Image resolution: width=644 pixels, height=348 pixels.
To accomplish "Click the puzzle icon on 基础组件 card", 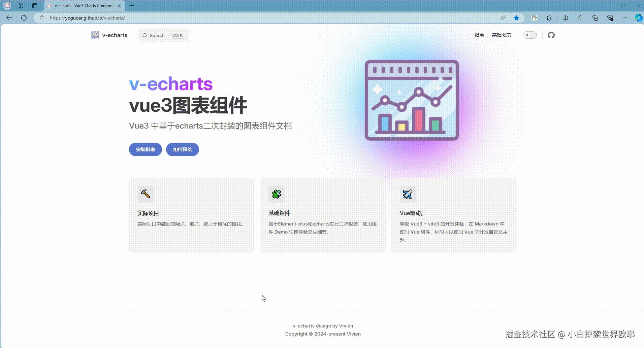I will 276,194.
